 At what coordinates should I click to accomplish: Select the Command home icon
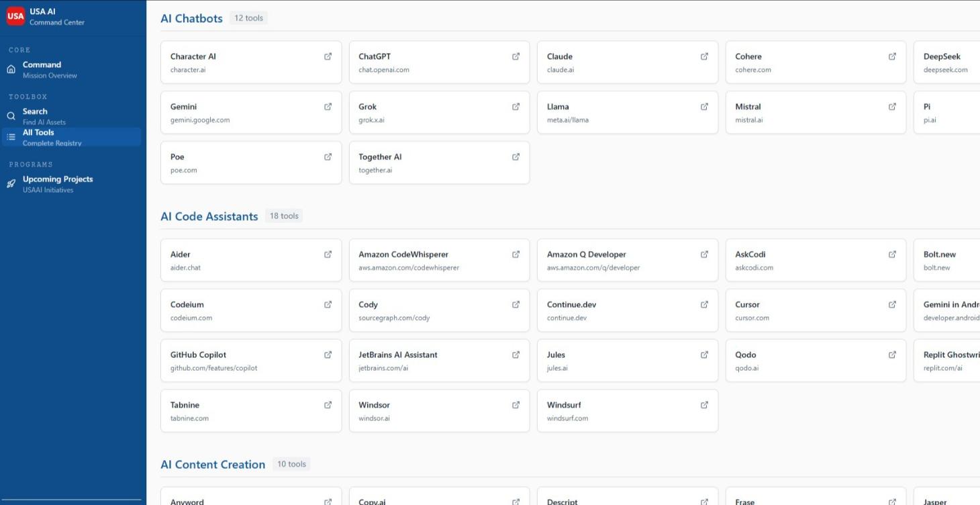(11, 68)
